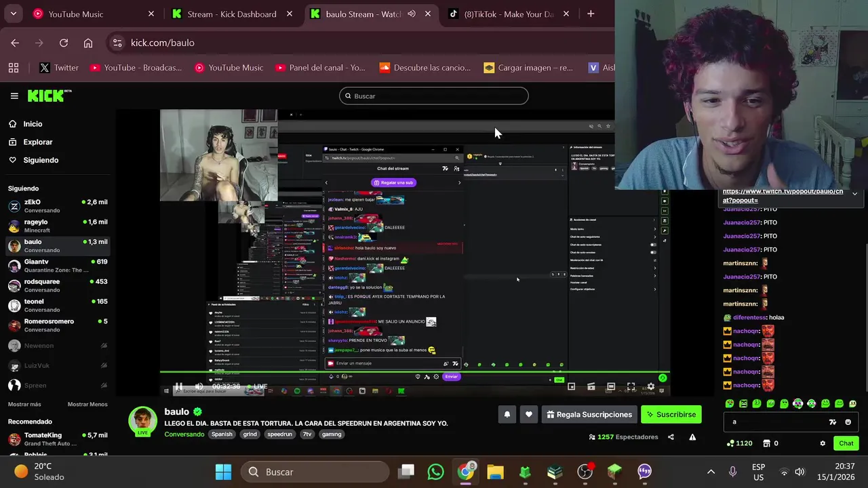Open 7TV emote menu in chat input

click(x=833, y=422)
